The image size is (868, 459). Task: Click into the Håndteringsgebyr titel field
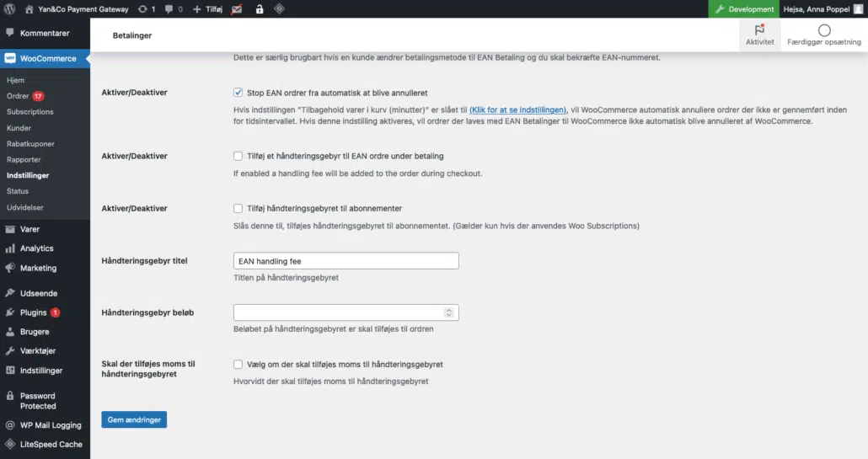click(346, 261)
